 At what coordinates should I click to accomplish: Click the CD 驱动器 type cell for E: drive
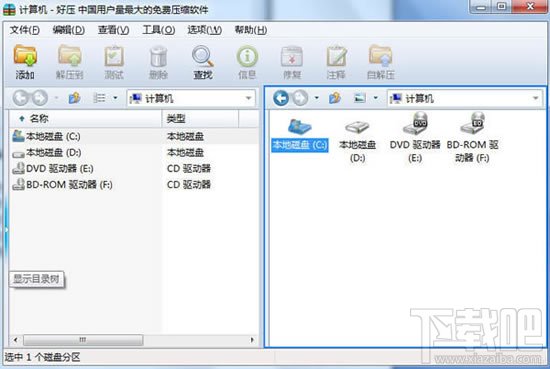(x=189, y=169)
